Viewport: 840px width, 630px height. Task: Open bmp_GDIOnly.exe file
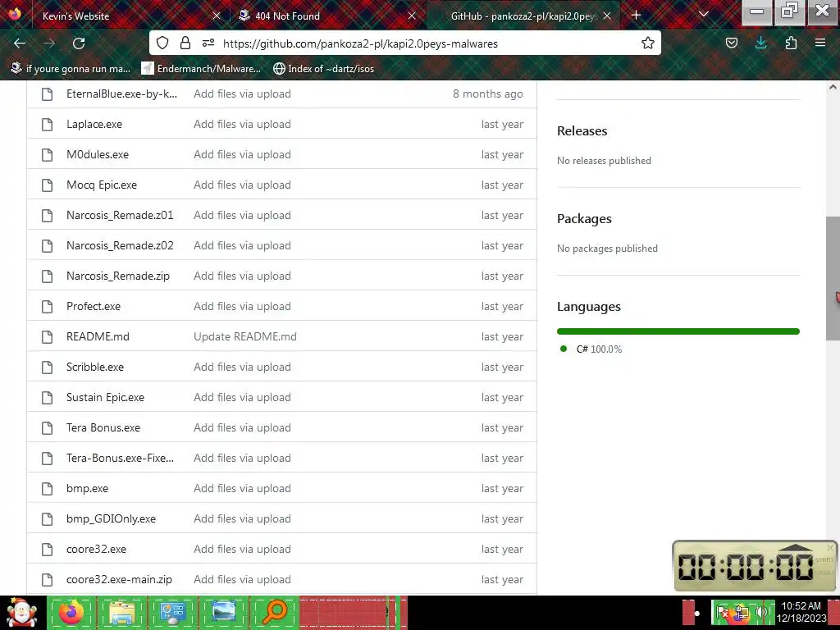(x=112, y=518)
